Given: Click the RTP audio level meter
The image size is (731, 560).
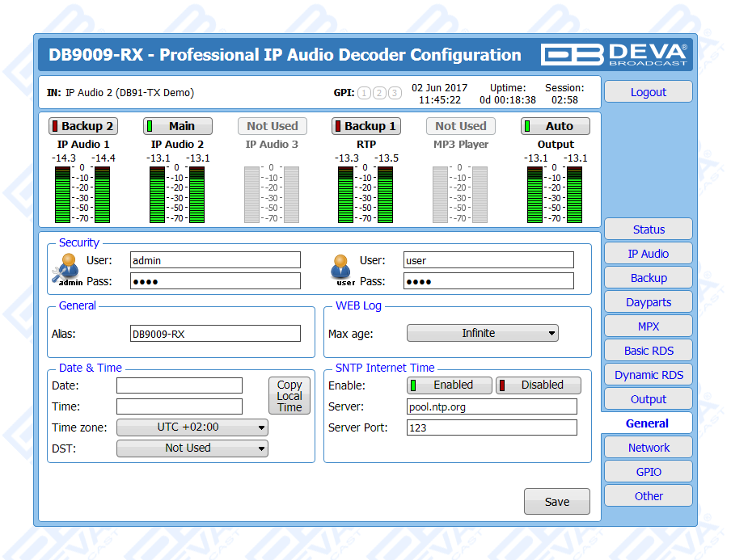Looking at the screenshot, I should (365, 194).
